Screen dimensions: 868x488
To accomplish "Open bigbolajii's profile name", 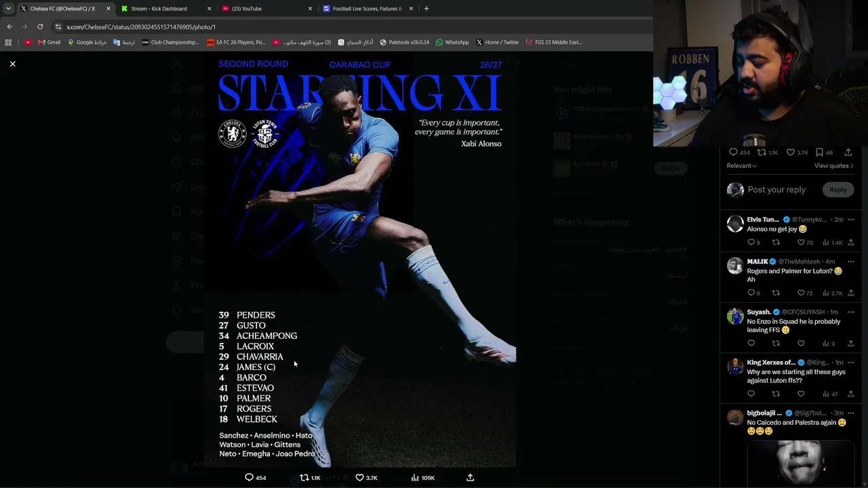I will pos(764,413).
